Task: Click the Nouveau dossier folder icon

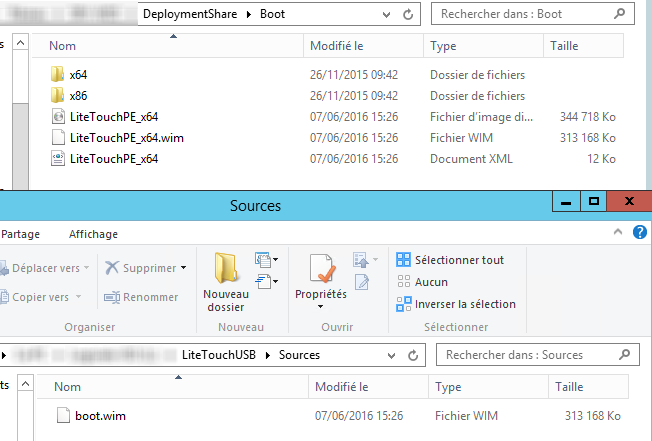Action: click(225, 268)
